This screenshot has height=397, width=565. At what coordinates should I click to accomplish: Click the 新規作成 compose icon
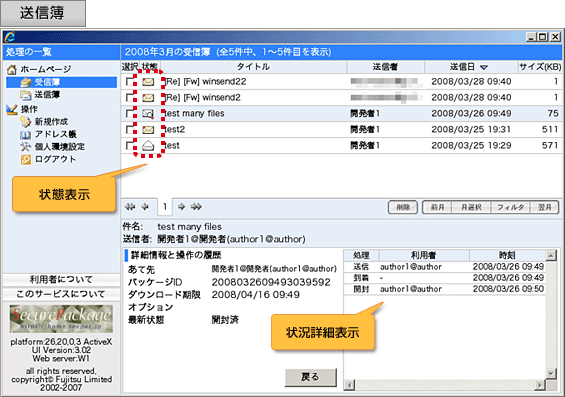[x=26, y=122]
